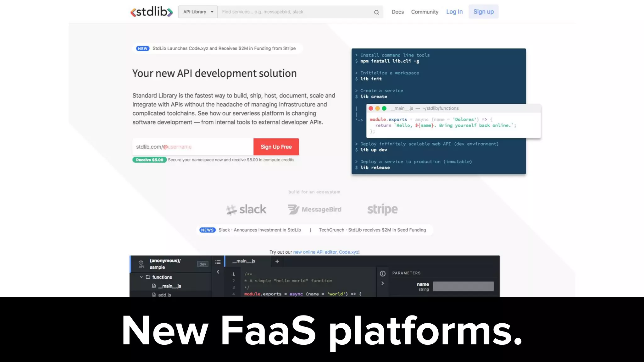Image resolution: width=644 pixels, height=362 pixels.
Task: Open TechCrunch StdLib receives $2M article
Action: coord(372,230)
